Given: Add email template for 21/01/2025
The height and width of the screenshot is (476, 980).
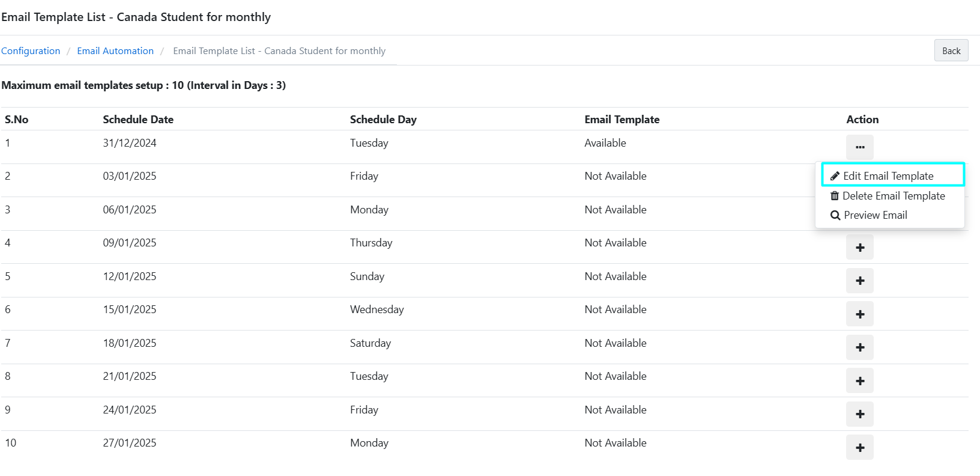Looking at the screenshot, I should pos(860,381).
